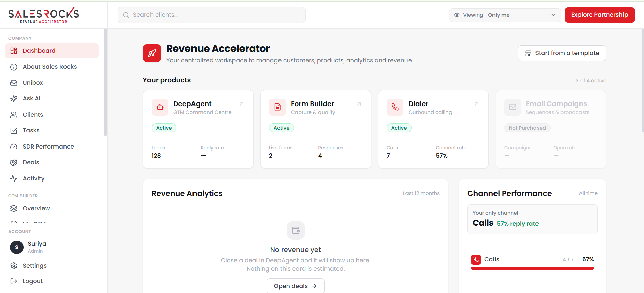Click the DeepAgent robot icon
This screenshot has width=644, height=293.
point(160,107)
